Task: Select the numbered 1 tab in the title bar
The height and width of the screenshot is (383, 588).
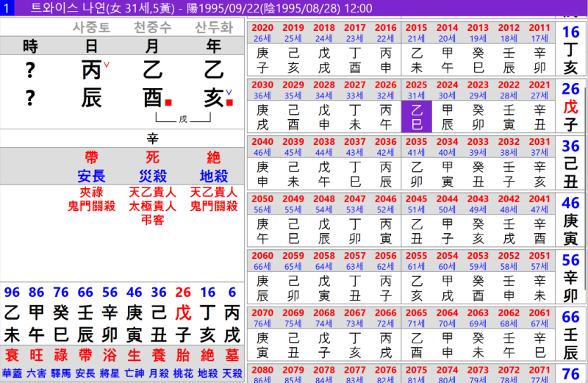Action: 7,8
